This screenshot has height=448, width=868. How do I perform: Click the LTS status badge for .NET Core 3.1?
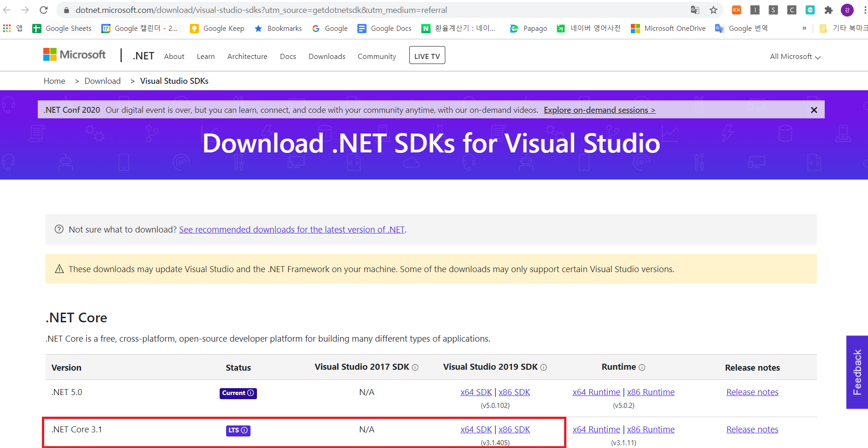tap(238, 431)
